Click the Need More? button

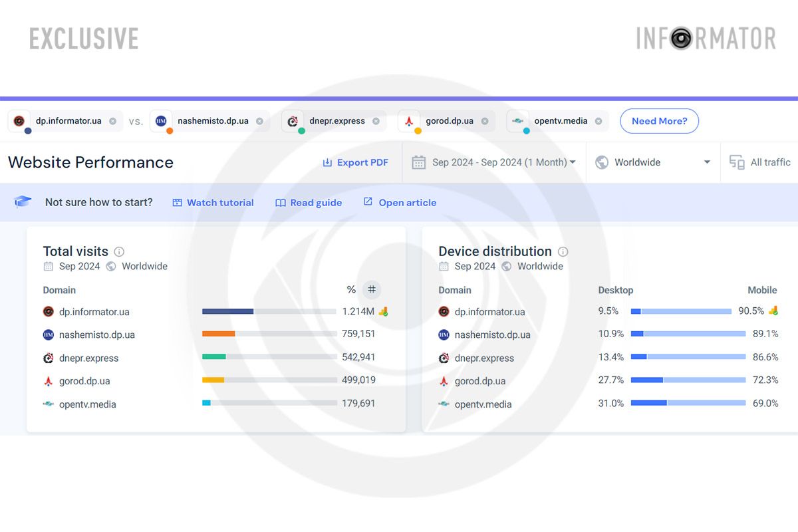coord(659,121)
